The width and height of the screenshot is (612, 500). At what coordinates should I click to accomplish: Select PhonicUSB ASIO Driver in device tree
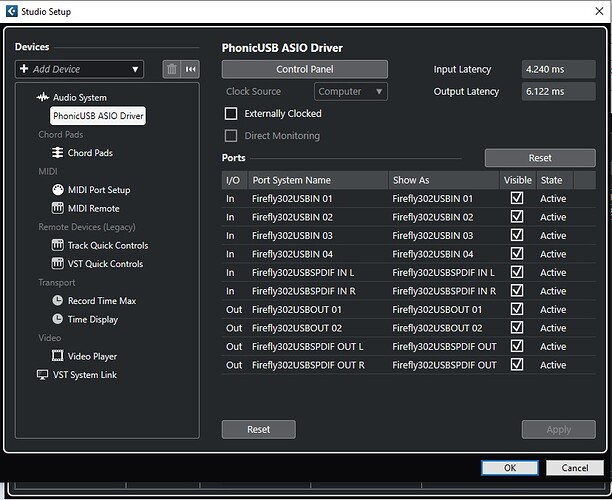pos(98,116)
